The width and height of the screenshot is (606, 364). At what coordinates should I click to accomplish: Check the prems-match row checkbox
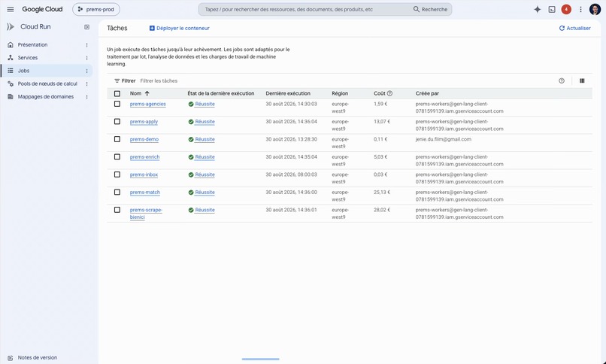117,192
